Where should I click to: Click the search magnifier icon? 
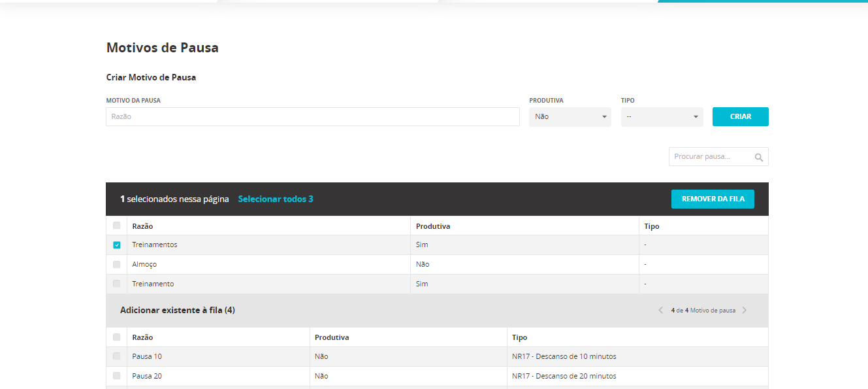[758, 157]
